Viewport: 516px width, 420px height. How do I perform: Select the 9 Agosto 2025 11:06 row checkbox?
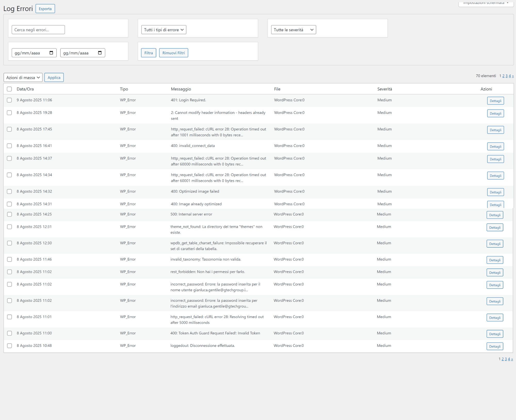[x=9, y=100]
